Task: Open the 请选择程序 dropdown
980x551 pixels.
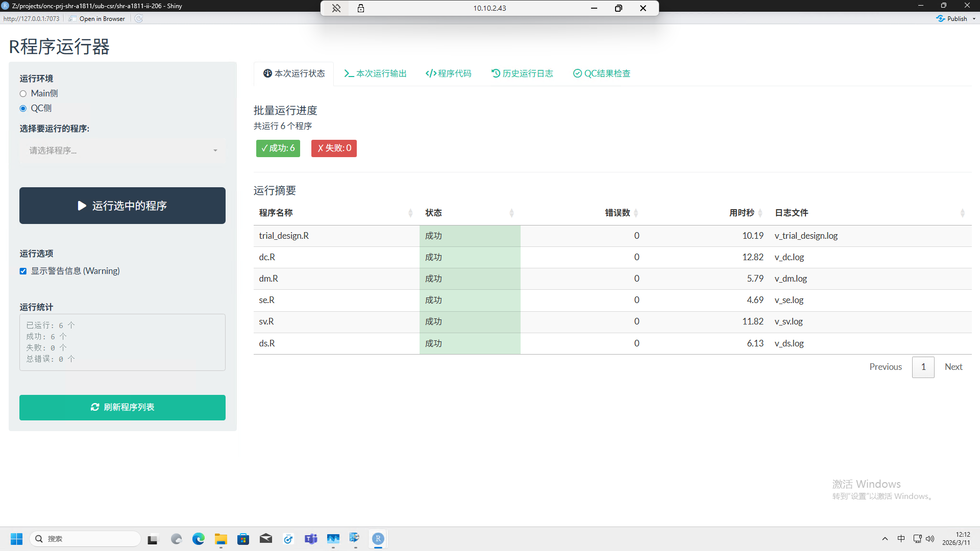Action: coord(122,151)
